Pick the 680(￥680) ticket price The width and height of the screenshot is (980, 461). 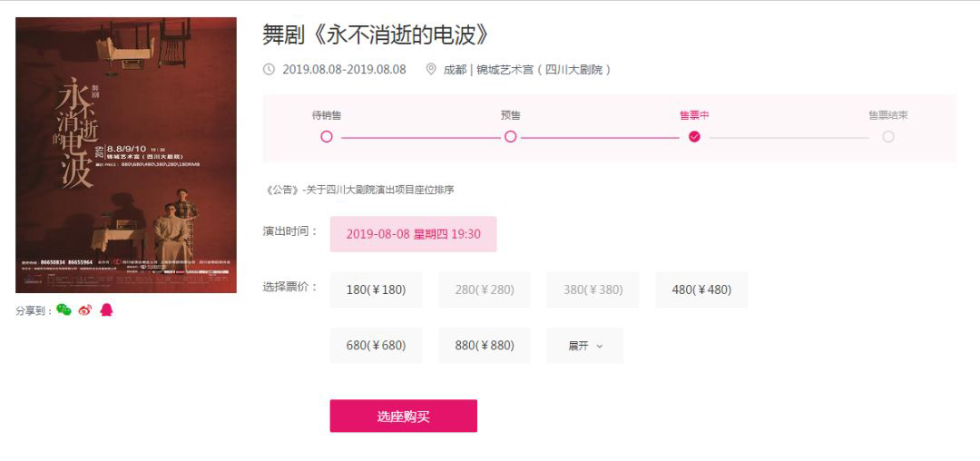(376, 346)
